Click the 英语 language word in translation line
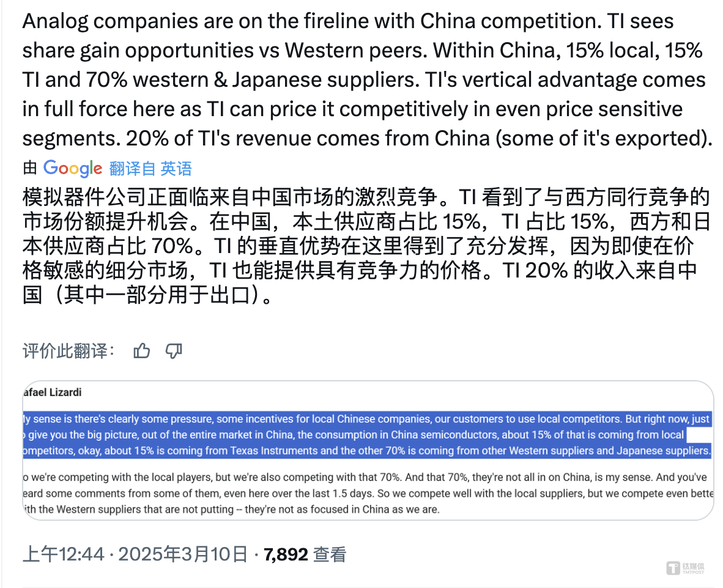 (x=176, y=169)
